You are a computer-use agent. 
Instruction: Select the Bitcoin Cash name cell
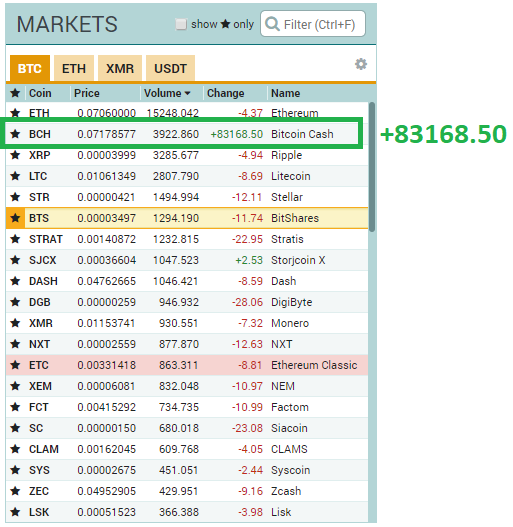(x=302, y=134)
